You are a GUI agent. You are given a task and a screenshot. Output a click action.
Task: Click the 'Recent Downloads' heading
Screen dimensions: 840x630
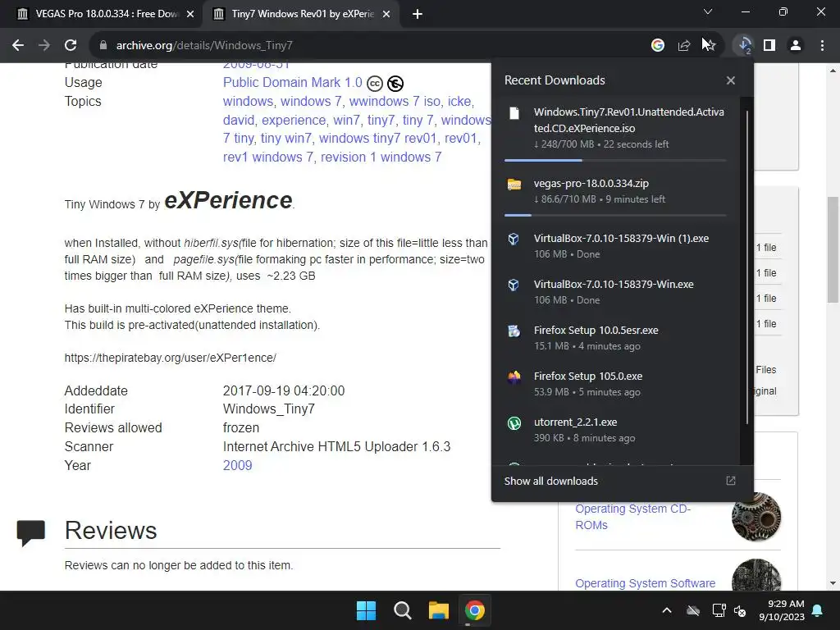[555, 80]
